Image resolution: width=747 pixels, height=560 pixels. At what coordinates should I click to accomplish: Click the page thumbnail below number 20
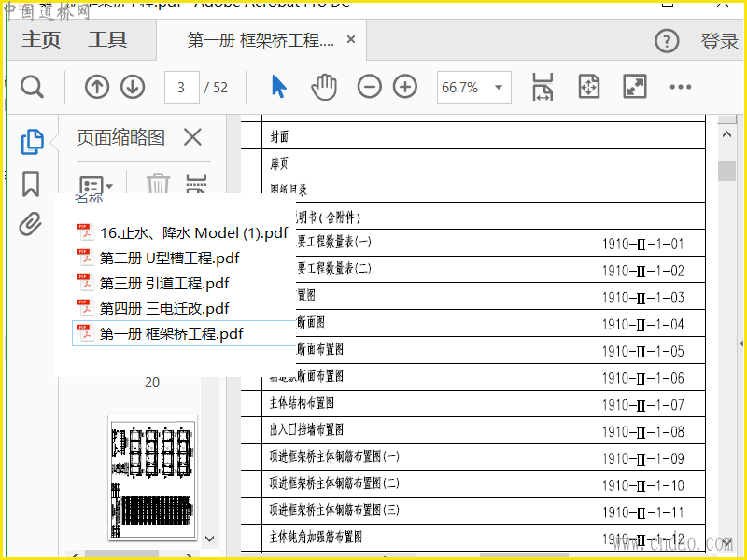(x=152, y=478)
